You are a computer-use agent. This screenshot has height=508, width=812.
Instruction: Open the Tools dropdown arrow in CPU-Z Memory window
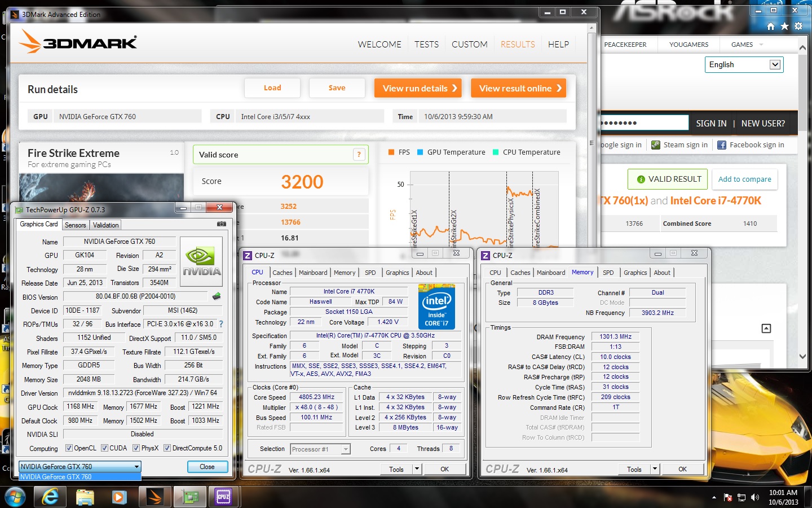[x=655, y=469]
